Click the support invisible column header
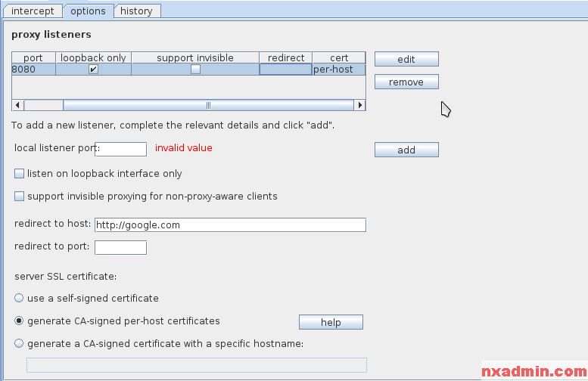This screenshot has width=588, height=381. click(195, 57)
